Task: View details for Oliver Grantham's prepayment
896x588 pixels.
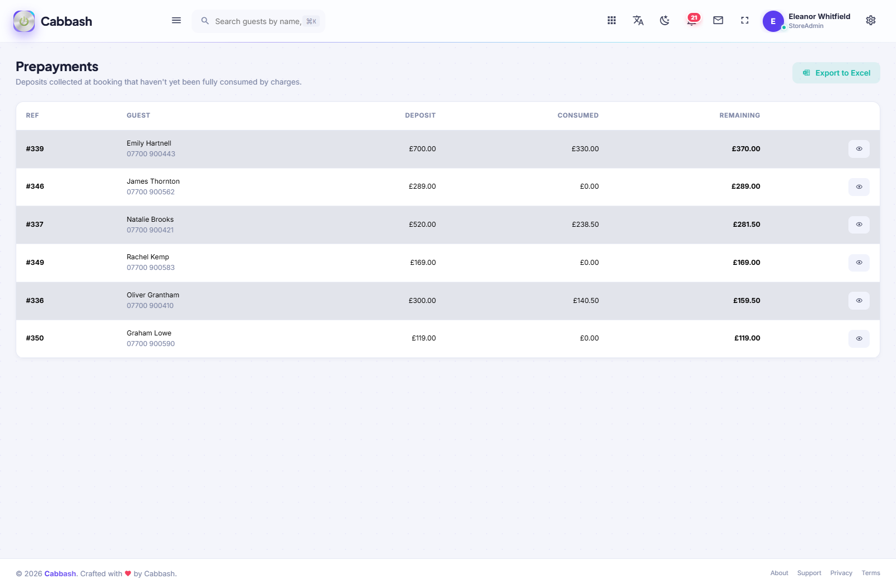Action: click(x=858, y=301)
